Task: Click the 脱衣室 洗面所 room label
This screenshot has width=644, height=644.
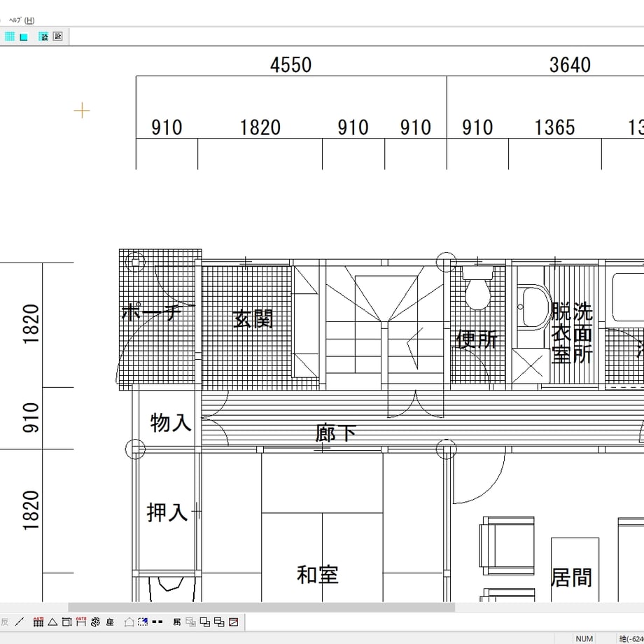Action: click(572, 333)
